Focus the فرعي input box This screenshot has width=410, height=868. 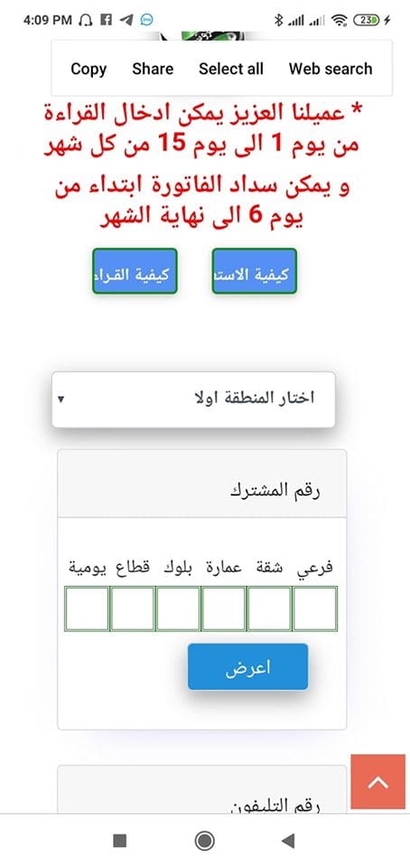[315, 609]
